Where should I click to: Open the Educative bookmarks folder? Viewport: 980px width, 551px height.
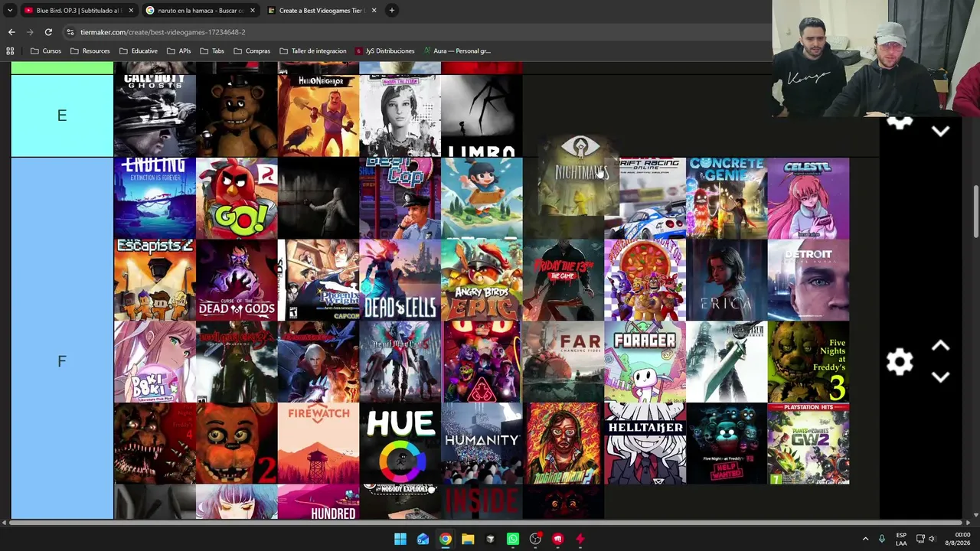pyautogui.click(x=139, y=51)
